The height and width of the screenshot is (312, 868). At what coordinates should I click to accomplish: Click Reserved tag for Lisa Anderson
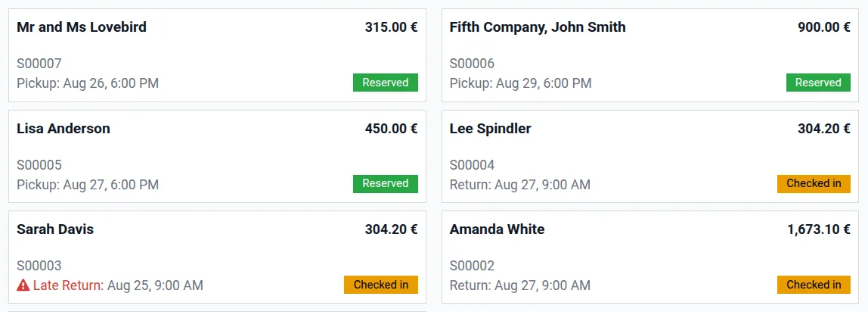[x=385, y=183]
